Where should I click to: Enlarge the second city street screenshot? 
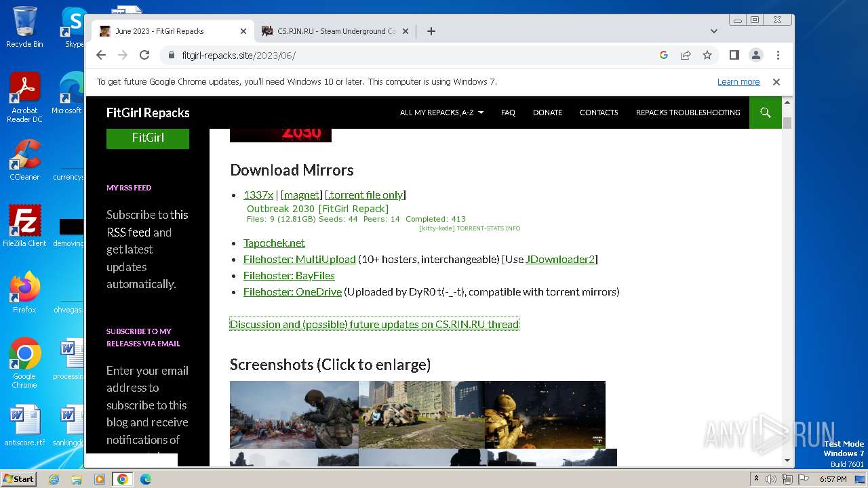[421, 415]
